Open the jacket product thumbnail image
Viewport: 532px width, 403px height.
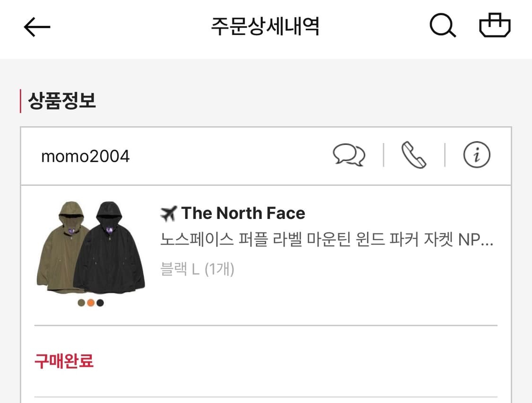tap(90, 246)
